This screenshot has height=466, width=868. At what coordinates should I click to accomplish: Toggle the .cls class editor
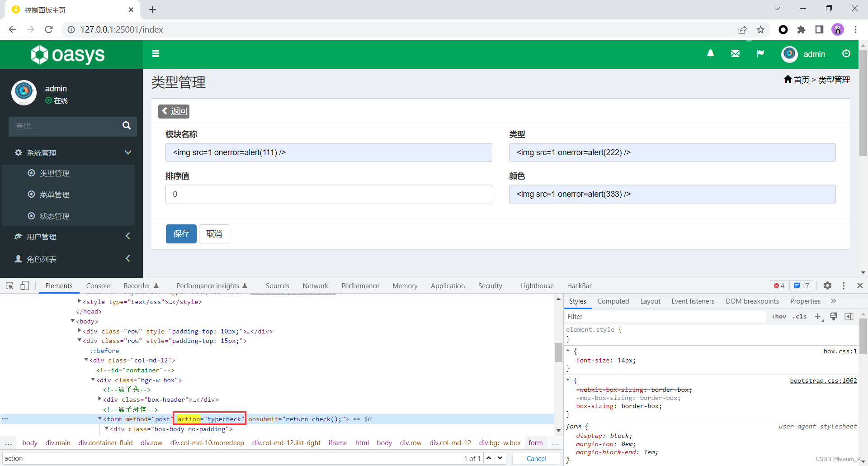point(800,316)
